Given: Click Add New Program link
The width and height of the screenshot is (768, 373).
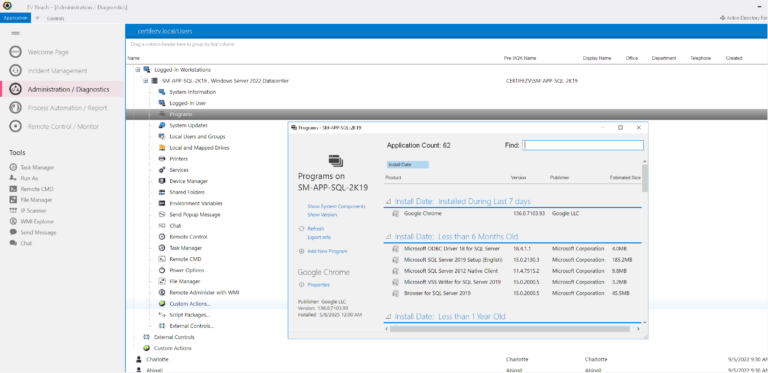Looking at the screenshot, I should point(327,251).
